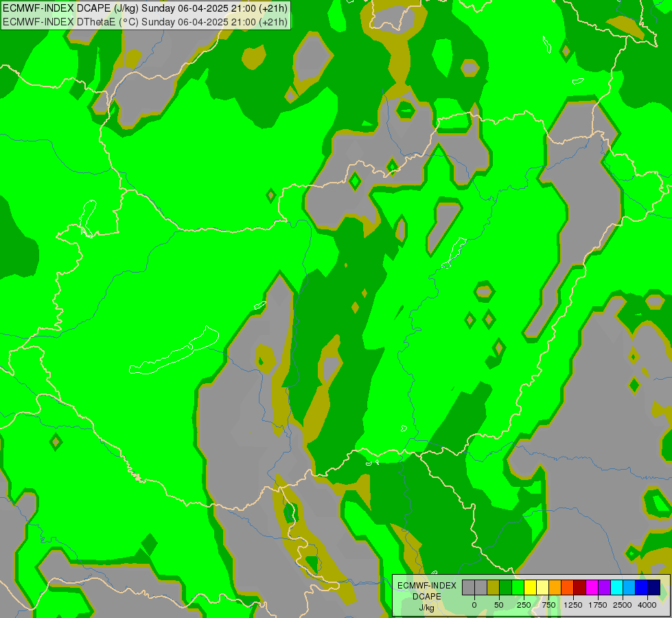This screenshot has height=618, width=672.
Task: Click the ECMWF-INDEX label in legend
Action: point(427,586)
